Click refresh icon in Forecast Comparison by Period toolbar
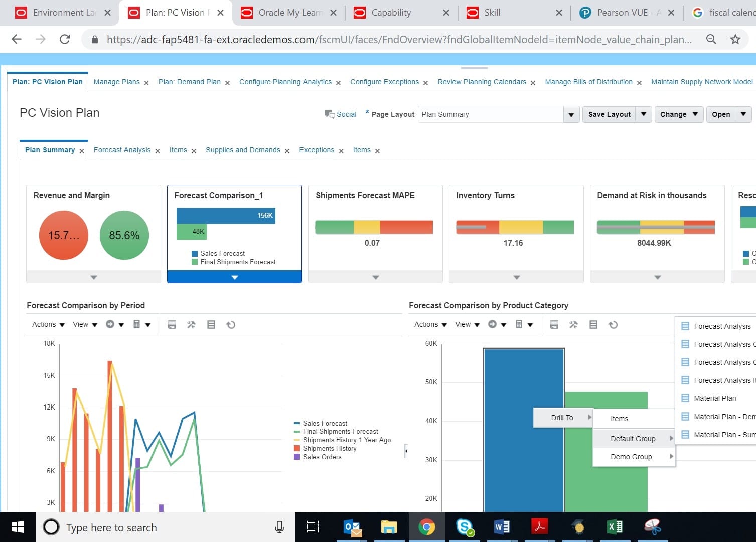The height and width of the screenshot is (542, 756). click(231, 325)
